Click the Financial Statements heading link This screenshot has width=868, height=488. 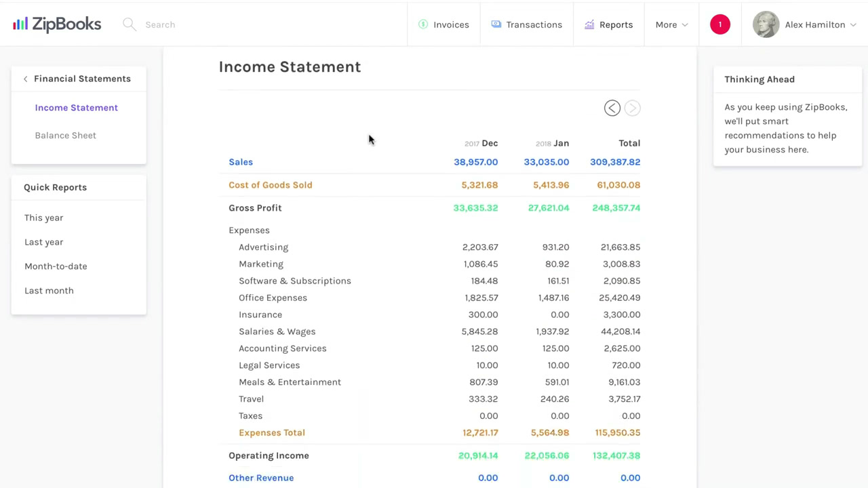click(x=82, y=79)
